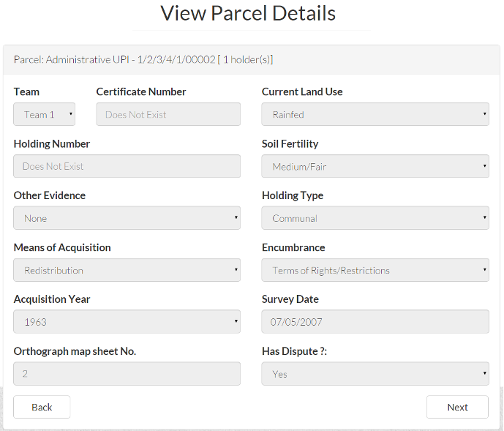Image resolution: width=504 pixels, height=431 pixels.
Task: Open the Team dropdown showing Team 1
Action: coord(45,114)
